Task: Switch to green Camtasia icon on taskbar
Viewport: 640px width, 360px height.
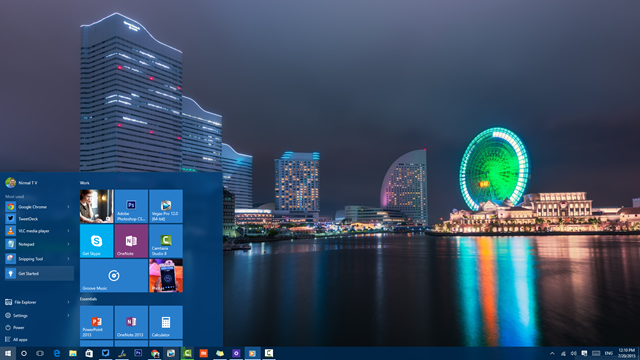Action: [x=187, y=353]
